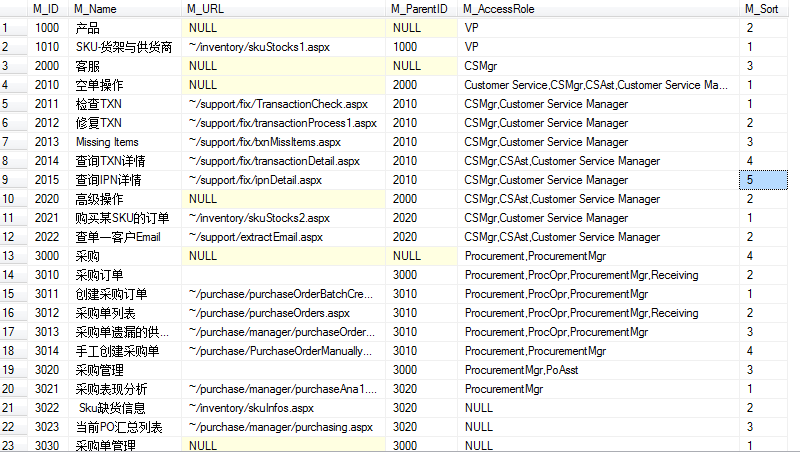This screenshot has width=800, height=453.
Task: Click the M_ID column header
Action: [x=47, y=8]
